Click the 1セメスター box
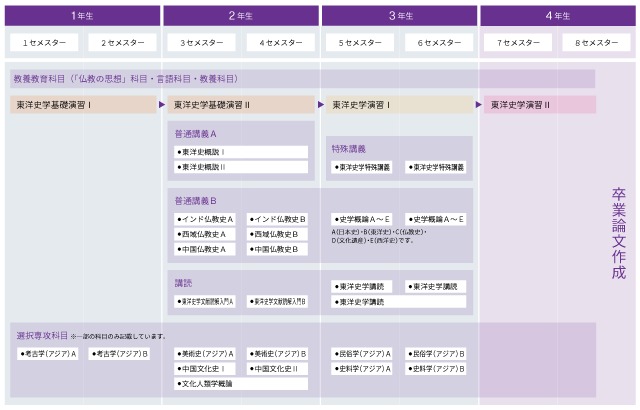 coord(43,43)
